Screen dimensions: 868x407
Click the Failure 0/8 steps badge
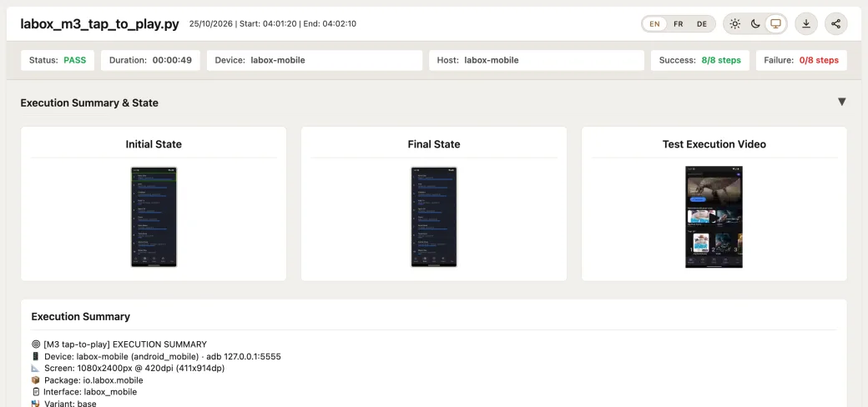(x=801, y=60)
